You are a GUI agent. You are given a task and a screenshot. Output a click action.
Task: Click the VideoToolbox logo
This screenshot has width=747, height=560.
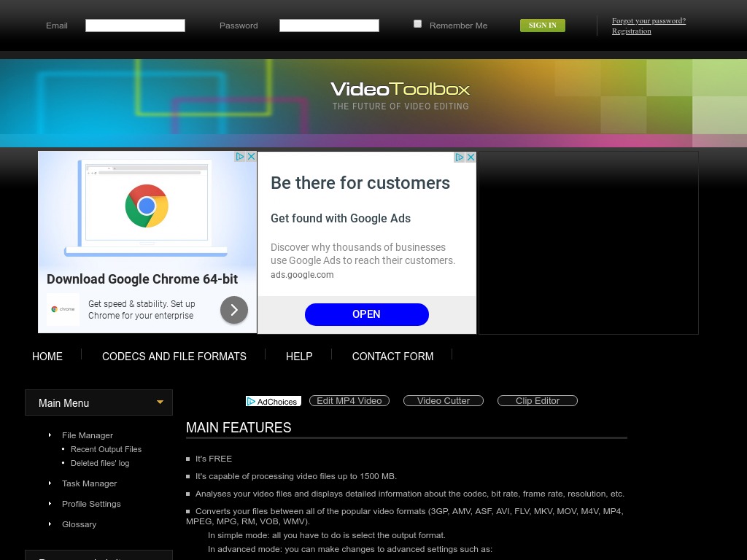(x=400, y=89)
